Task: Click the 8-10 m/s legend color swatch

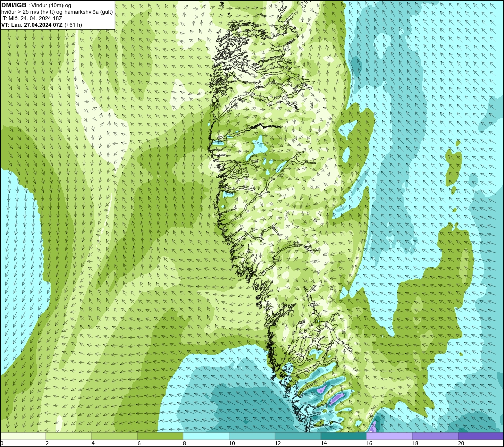Action: tap(206, 436)
